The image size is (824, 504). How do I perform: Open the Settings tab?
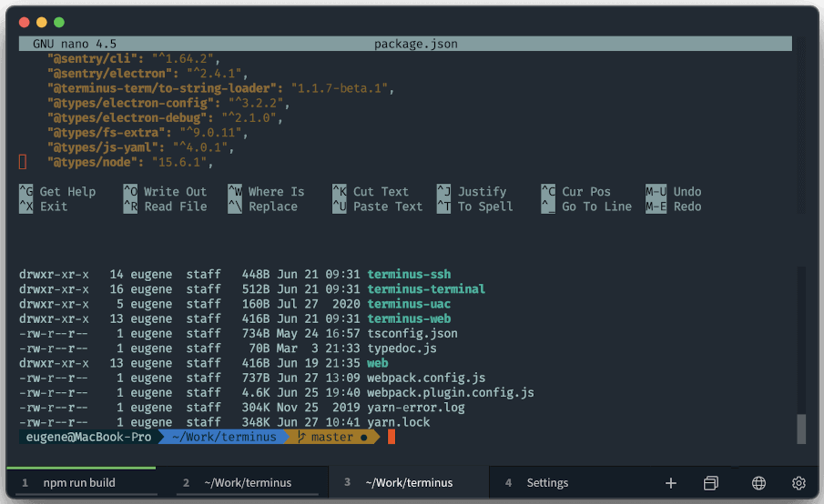tap(547, 483)
